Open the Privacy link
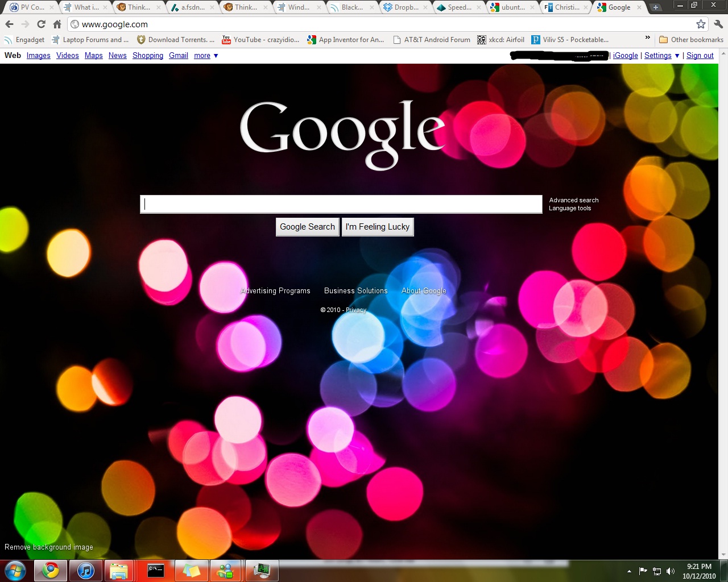This screenshot has width=728, height=582. [x=356, y=310]
